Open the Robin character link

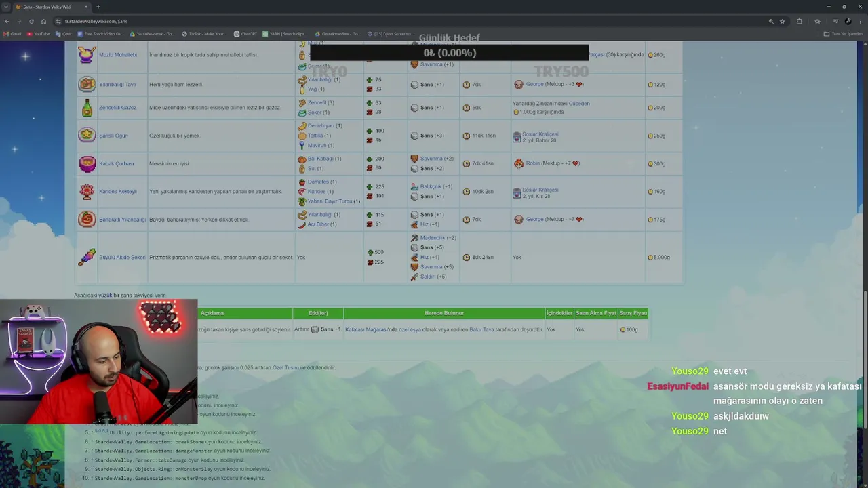coord(532,163)
